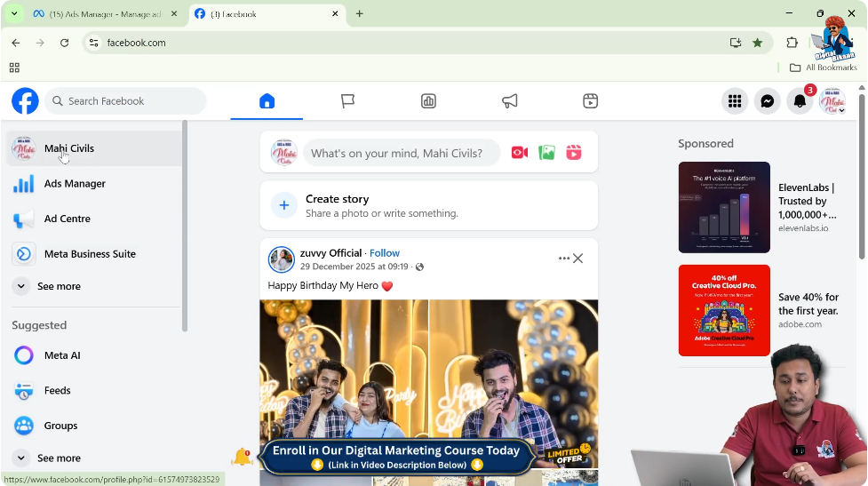This screenshot has width=868, height=486.
Task: Open the tab search dropdown arrow
Action: coord(14,14)
